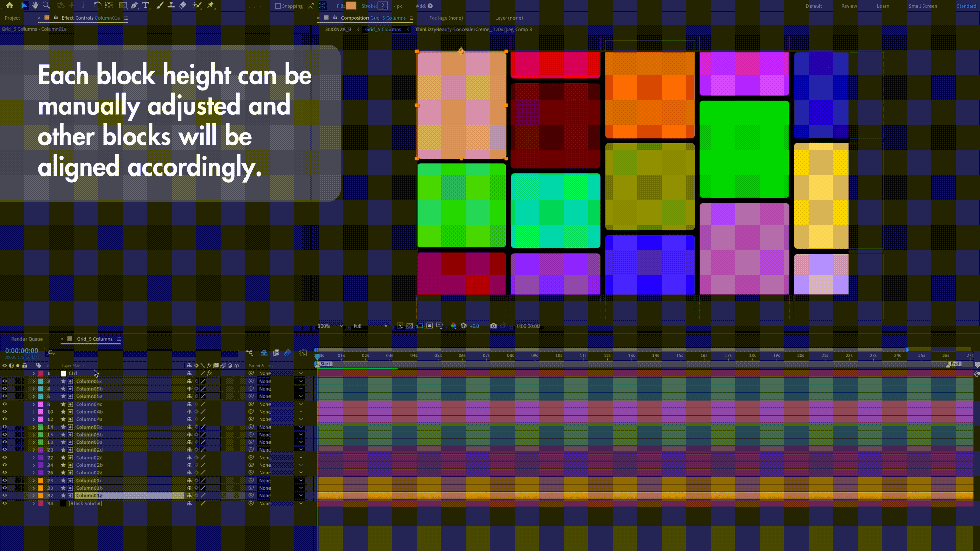Click the Fill color swatch
Screen dimensions: 980x551
351,6
